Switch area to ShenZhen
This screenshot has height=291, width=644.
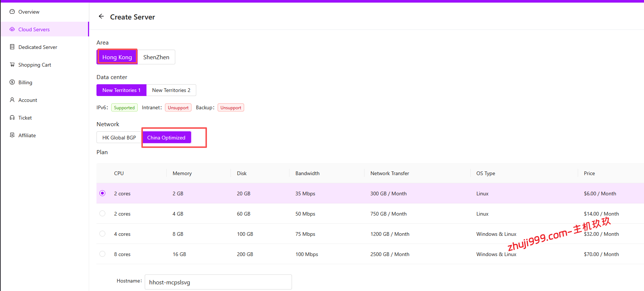156,57
